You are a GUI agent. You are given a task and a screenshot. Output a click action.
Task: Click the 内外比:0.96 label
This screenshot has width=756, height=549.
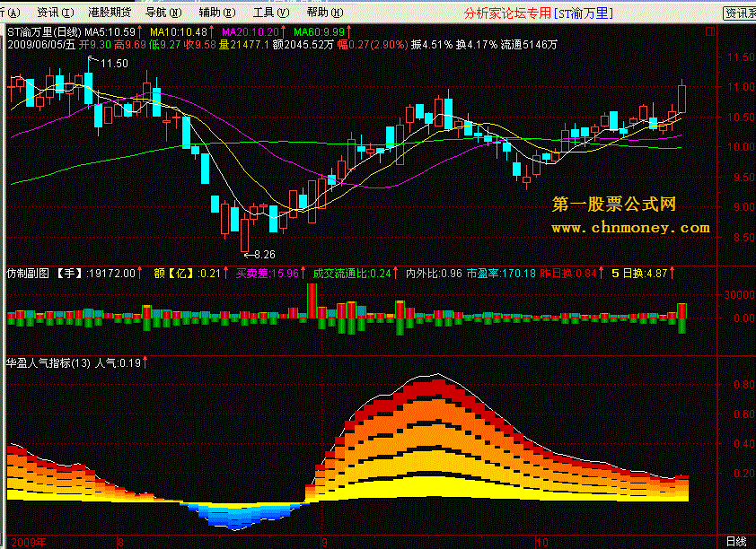pos(434,274)
